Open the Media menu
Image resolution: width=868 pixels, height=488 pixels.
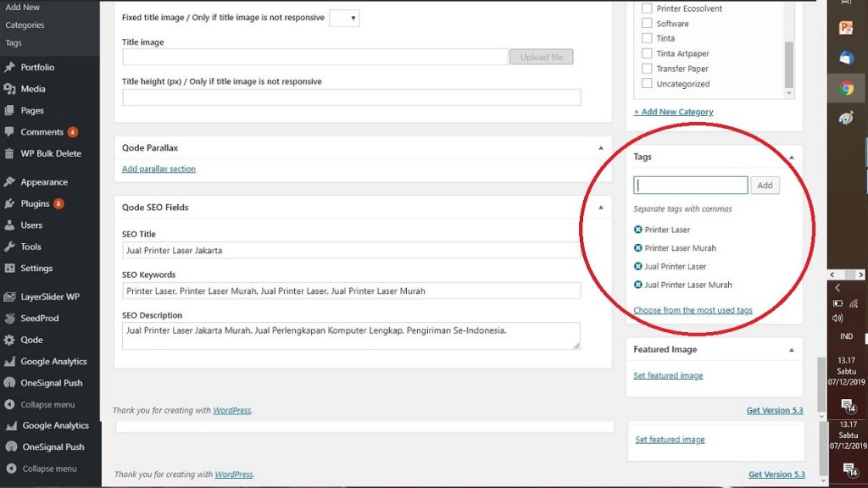pyautogui.click(x=33, y=89)
